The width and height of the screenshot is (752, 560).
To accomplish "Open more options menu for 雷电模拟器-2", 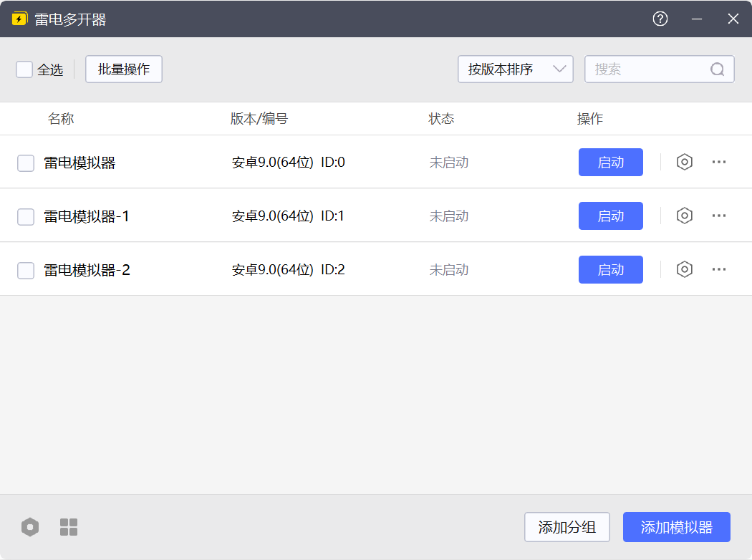I will 719,269.
